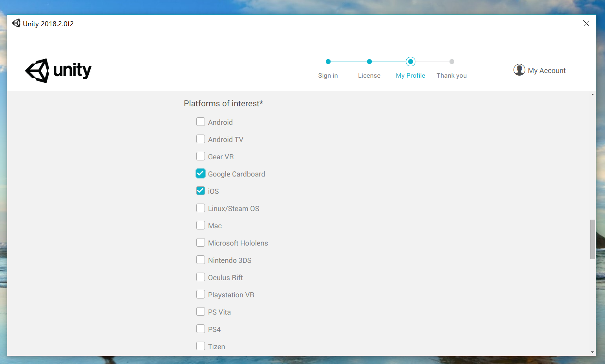The height and width of the screenshot is (364, 605).
Task: Click the scroll down arrow
Action: coord(592,352)
